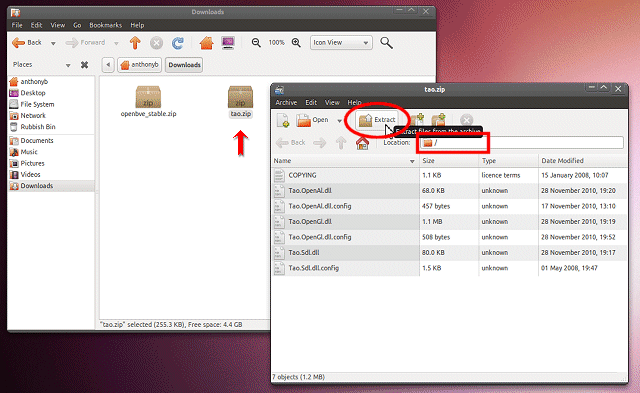
Task: Open the Bookmarks menu
Action: coord(105,25)
